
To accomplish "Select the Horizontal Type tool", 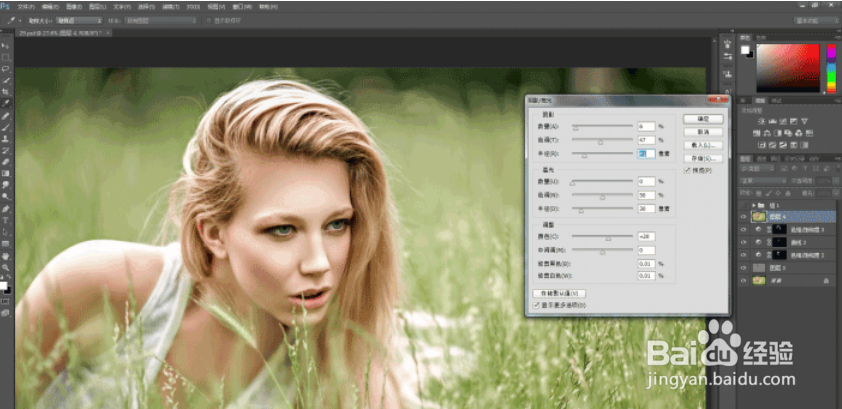I will click(x=5, y=221).
